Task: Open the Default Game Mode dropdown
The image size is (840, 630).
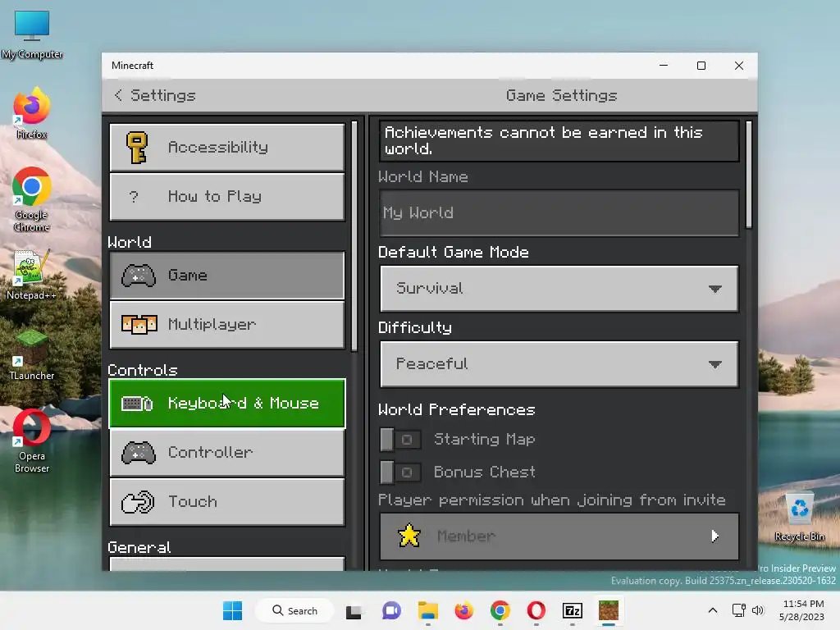Action: [x=559, y=289]
